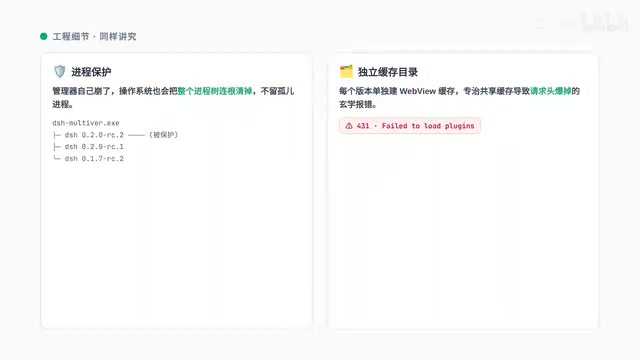This screenshot has width=640, height=360.
Task: Click the header text 工程细节 · 同样讲究
Action: pos(94,36)
